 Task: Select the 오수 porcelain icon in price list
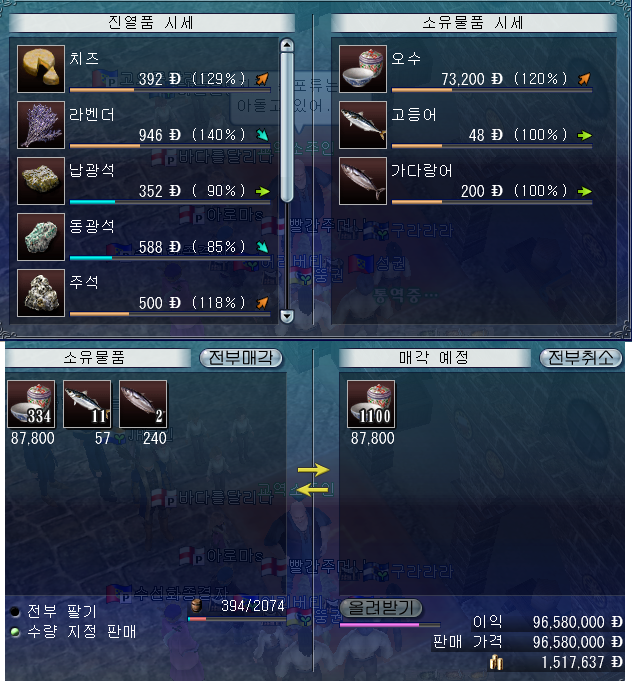[363, 69]
